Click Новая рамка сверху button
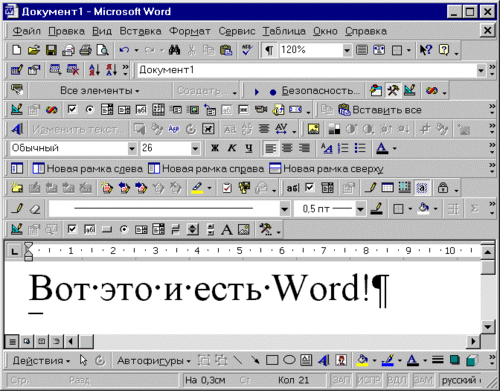 pos(326,168)
